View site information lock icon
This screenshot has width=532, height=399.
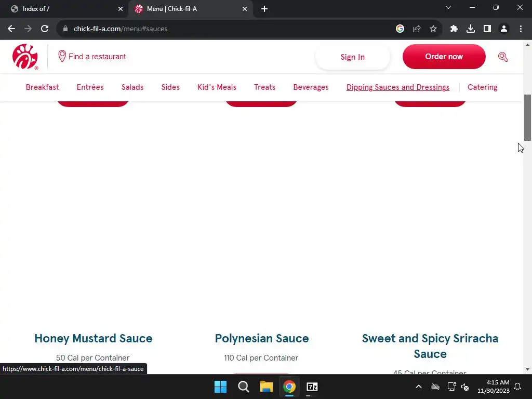tap(65, 29)
